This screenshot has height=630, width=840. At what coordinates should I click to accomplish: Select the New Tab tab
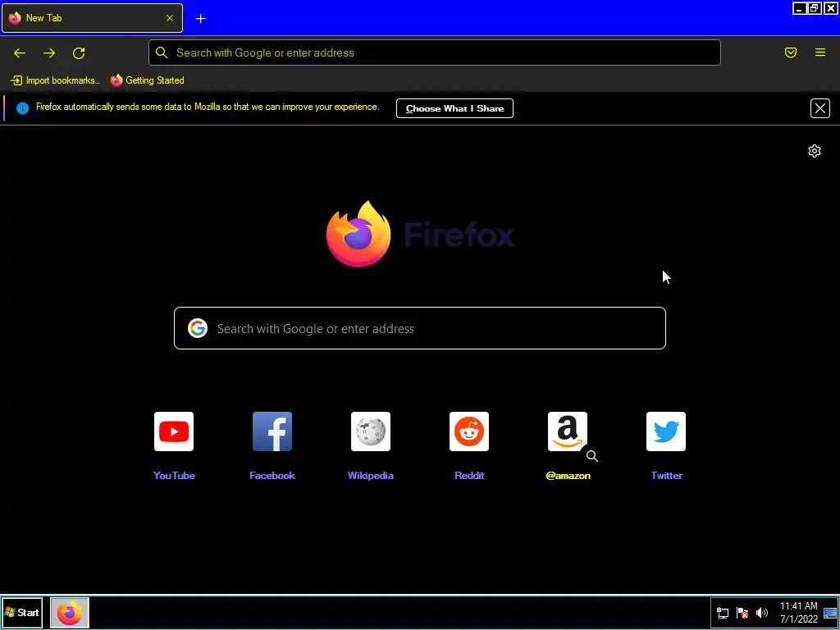pyautogui.click(x=92, y=18)
